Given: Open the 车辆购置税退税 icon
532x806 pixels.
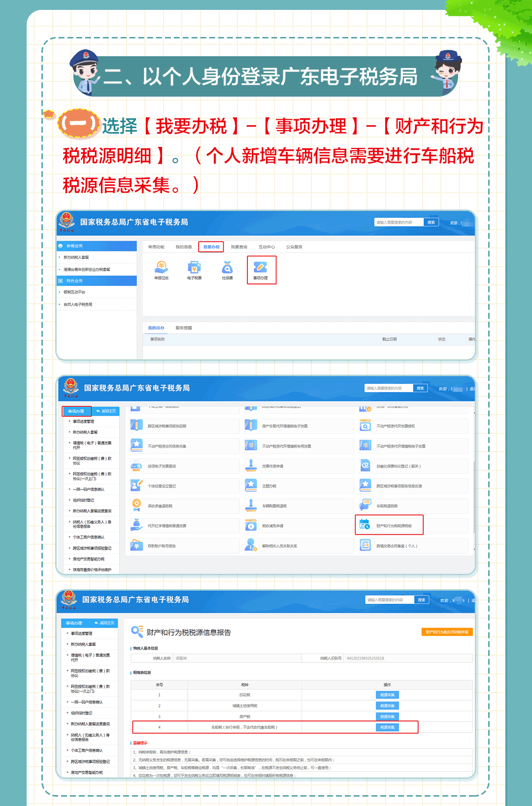Looking at the screenshot, I should point(251,506).
